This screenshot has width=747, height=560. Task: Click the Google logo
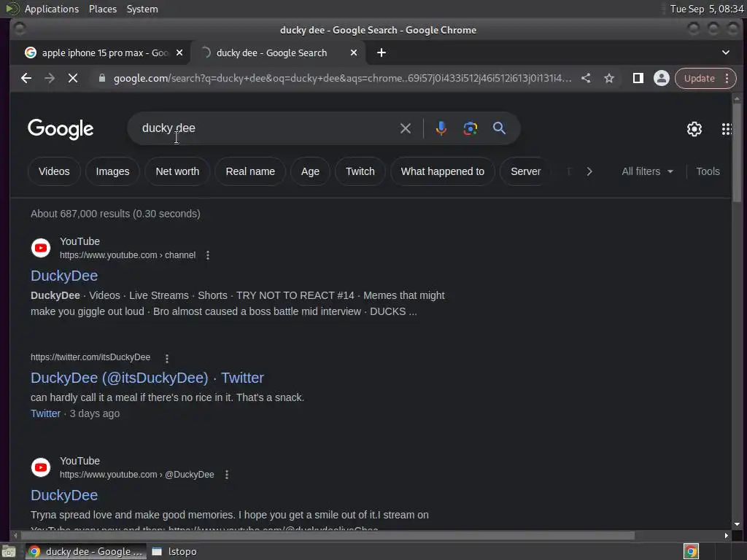tap(61, 129)
